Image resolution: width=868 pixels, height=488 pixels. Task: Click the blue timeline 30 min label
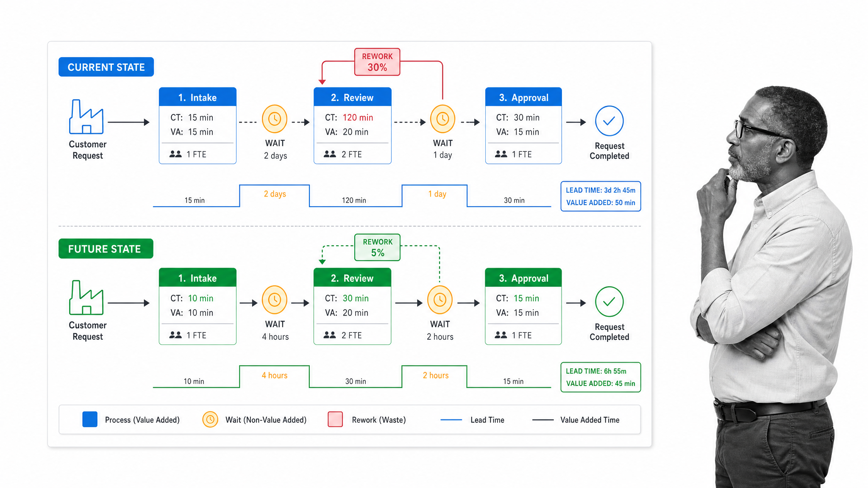(x=514, y=200)
